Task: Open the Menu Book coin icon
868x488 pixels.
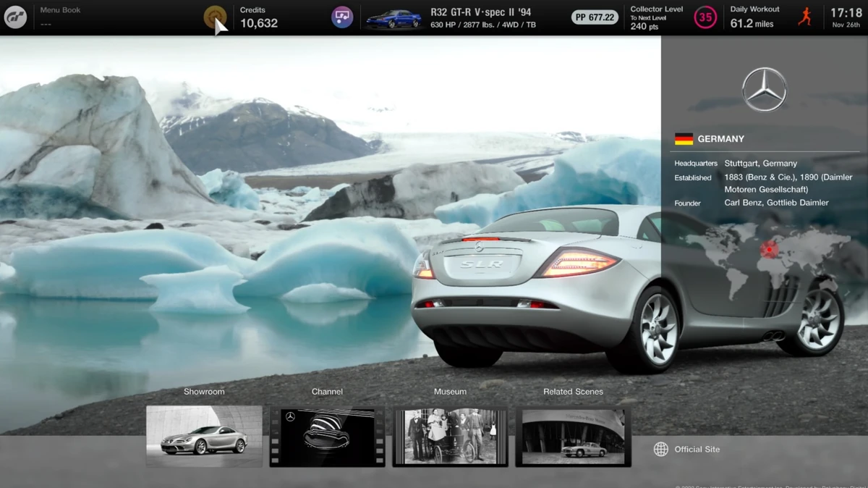Action: tap(215, 17)
